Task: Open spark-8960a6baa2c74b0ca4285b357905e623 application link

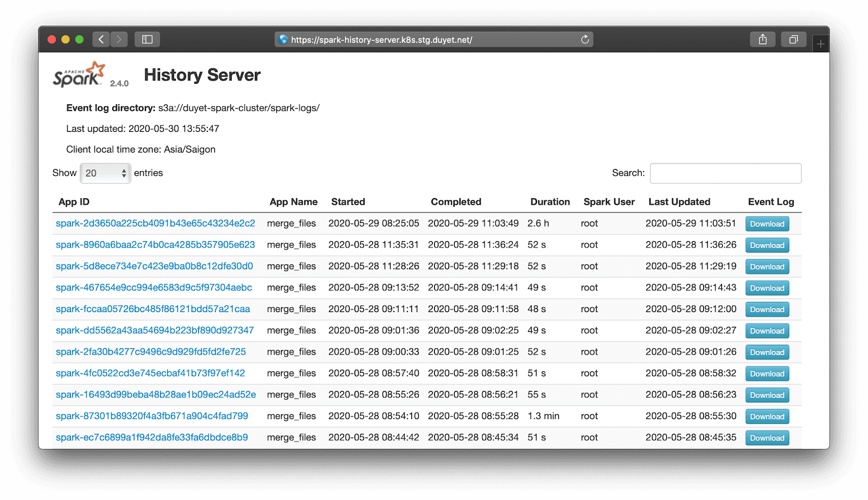Action: [x=155, y=244]
